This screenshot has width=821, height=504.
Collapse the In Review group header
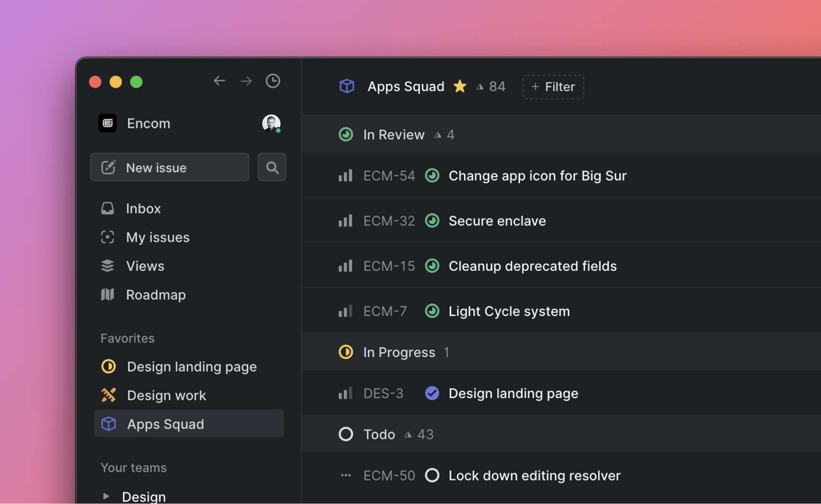click(x=393, y=134)
